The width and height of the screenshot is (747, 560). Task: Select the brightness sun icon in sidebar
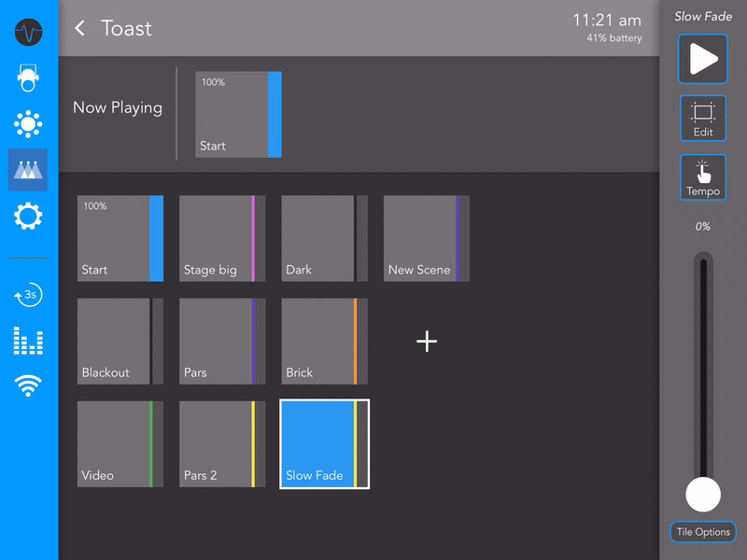[28, 124]
